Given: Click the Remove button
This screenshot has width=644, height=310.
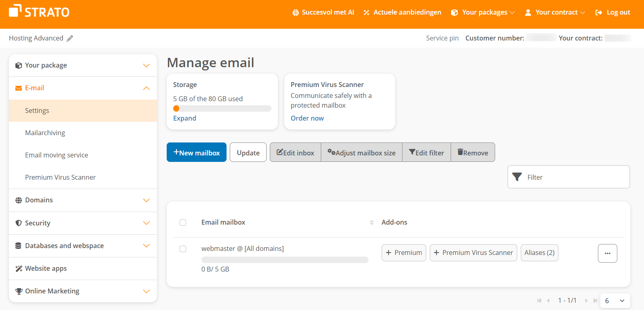Looking at the screenshot, I should click(473, 152).
